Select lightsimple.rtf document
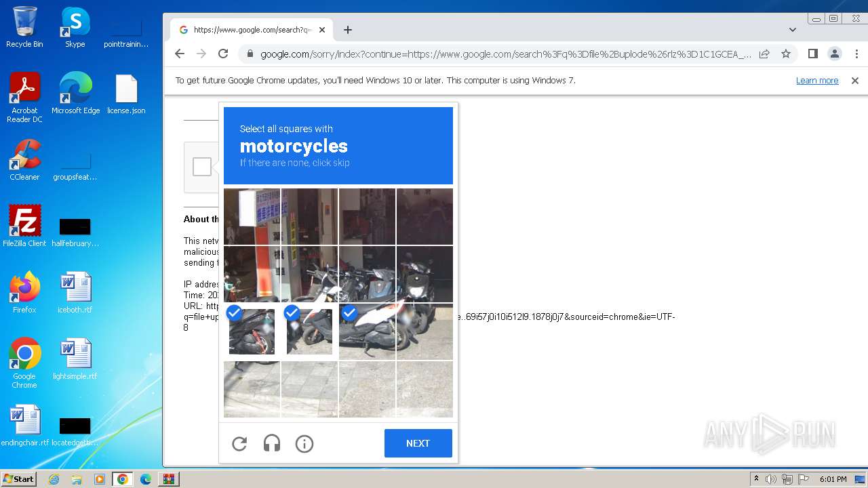Viewport: 868px width, 488px height. click(x=75, y=359)
